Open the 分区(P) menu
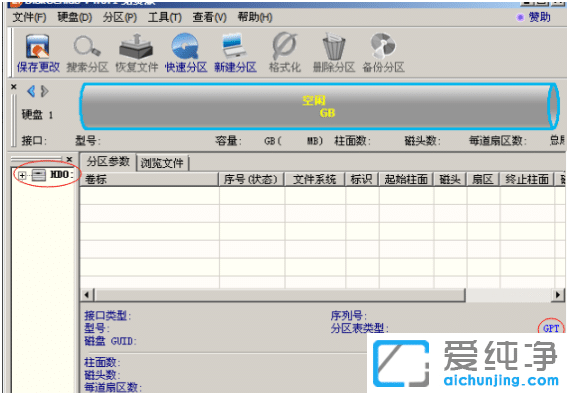The height and width of the screenshot is (393, 567). [x=120, y=17]
